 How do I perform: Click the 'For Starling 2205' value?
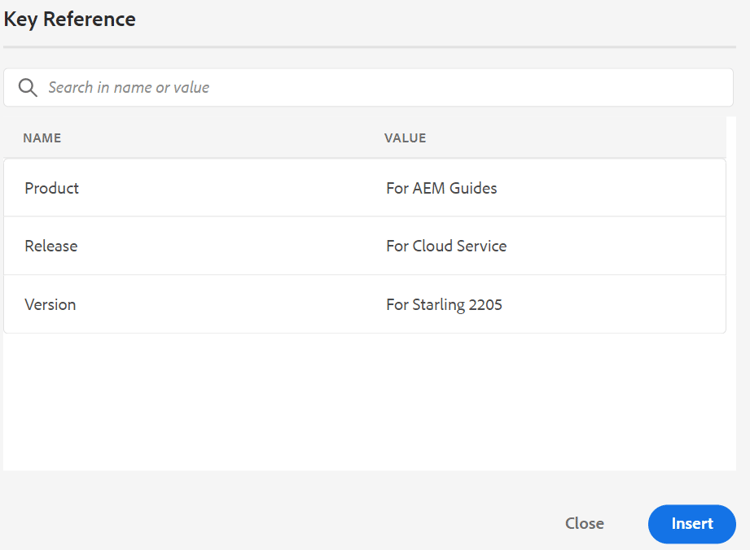(444, 304)
